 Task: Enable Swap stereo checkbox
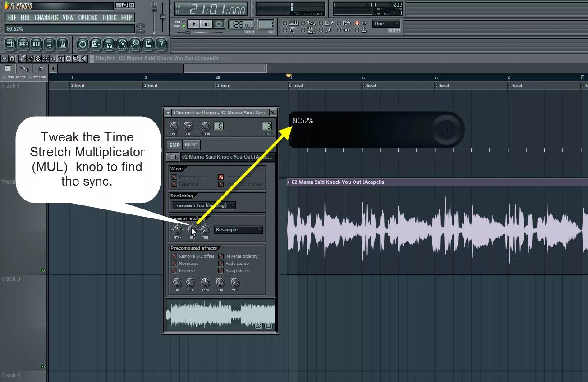click(x=221, y=271)
